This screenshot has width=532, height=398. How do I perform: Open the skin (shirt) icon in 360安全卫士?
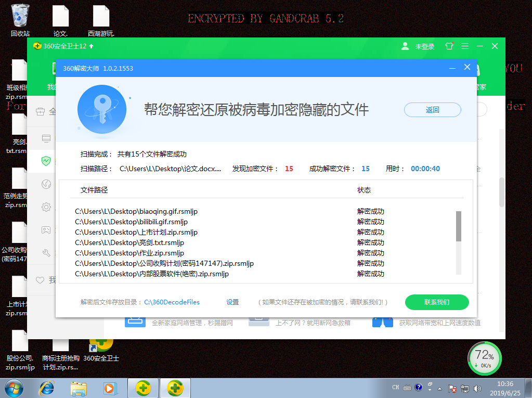(x=449, y=46)
